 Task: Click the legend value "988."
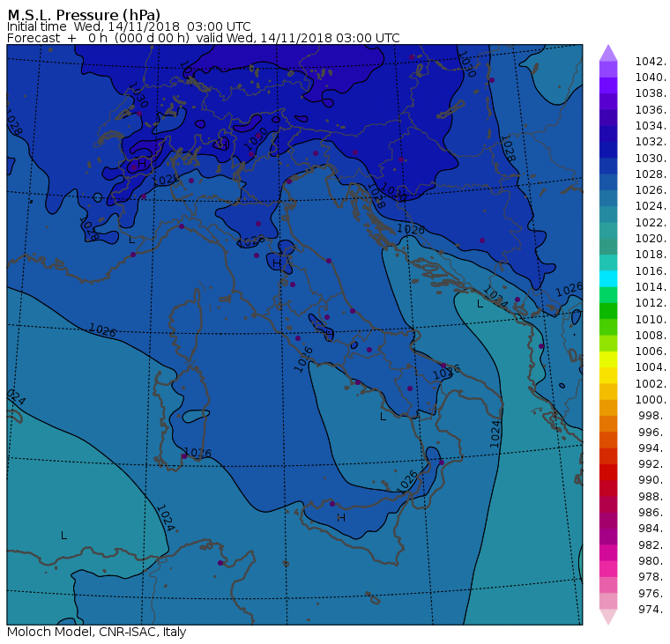pyautogui.click(x=652, y=497)
